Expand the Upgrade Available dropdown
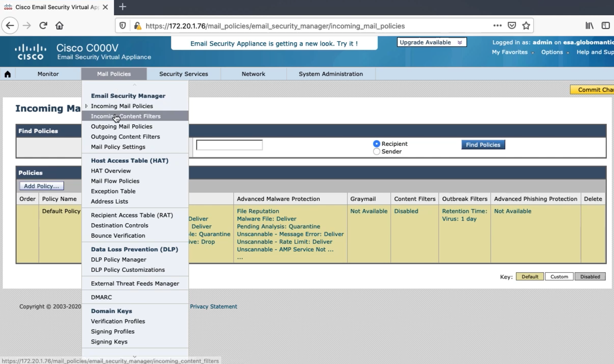The width and height of the screenshot is (614, 364). pyautogui.click(x=432, y=42)
